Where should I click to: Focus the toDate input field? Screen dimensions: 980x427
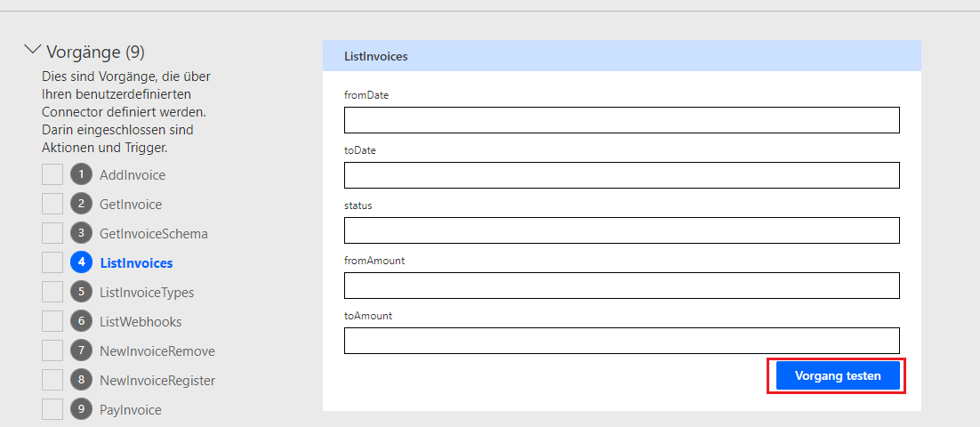pos(622,175)
